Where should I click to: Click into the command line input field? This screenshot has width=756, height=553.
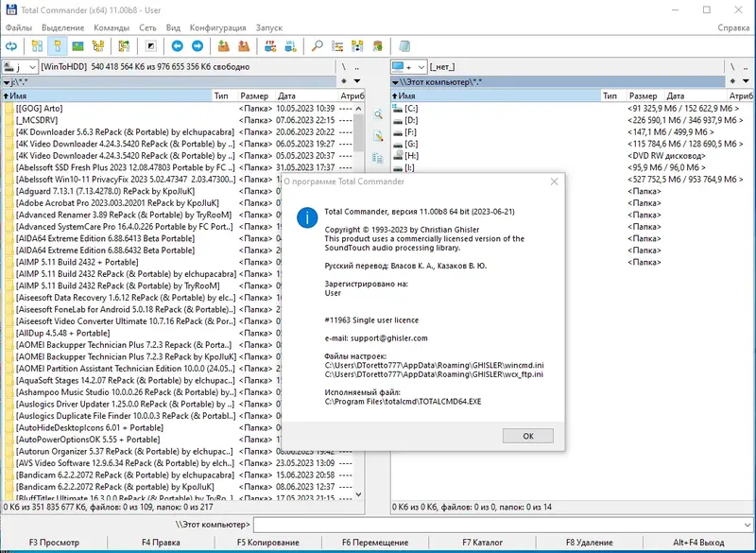click(498, 525)
